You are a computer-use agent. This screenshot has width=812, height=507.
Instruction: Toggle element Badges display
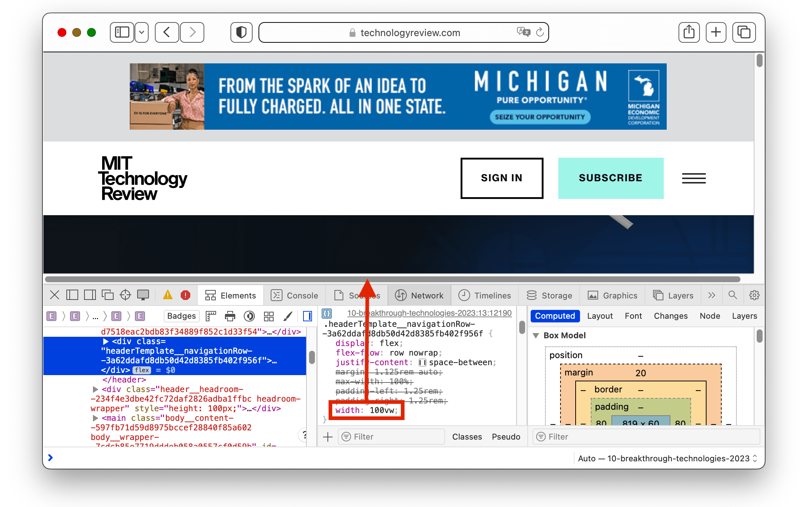[x=181, y=316]
